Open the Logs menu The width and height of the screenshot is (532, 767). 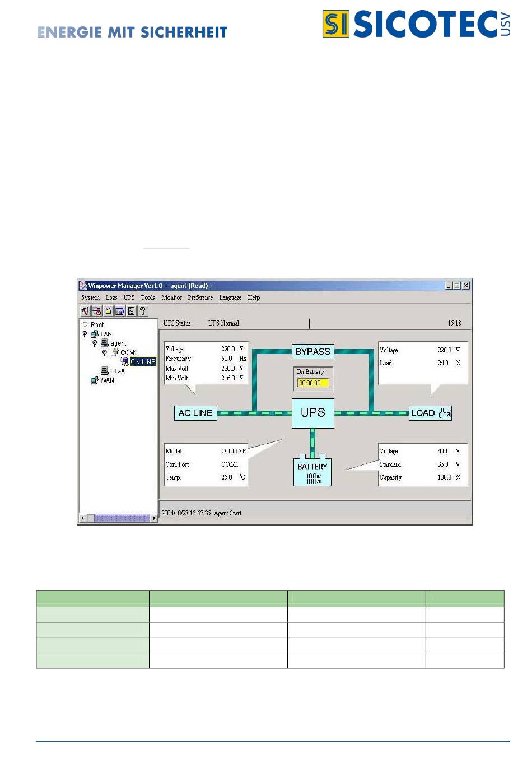click(112, 298)
